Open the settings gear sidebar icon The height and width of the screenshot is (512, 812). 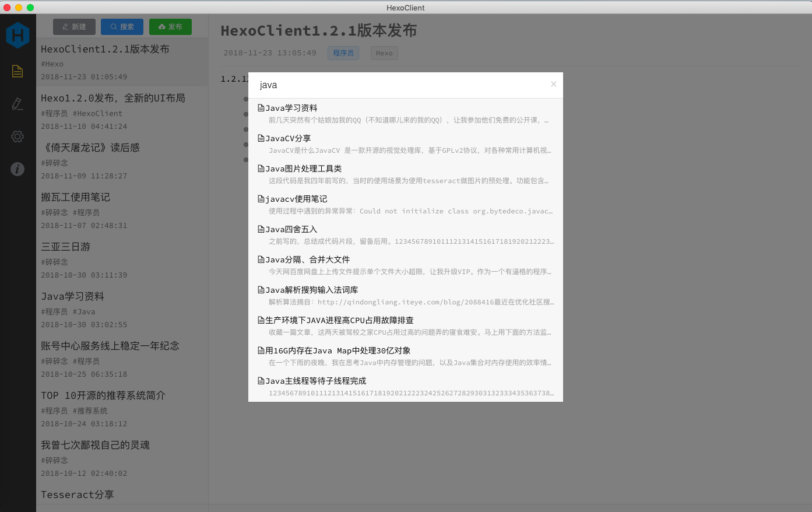[17, 136]
